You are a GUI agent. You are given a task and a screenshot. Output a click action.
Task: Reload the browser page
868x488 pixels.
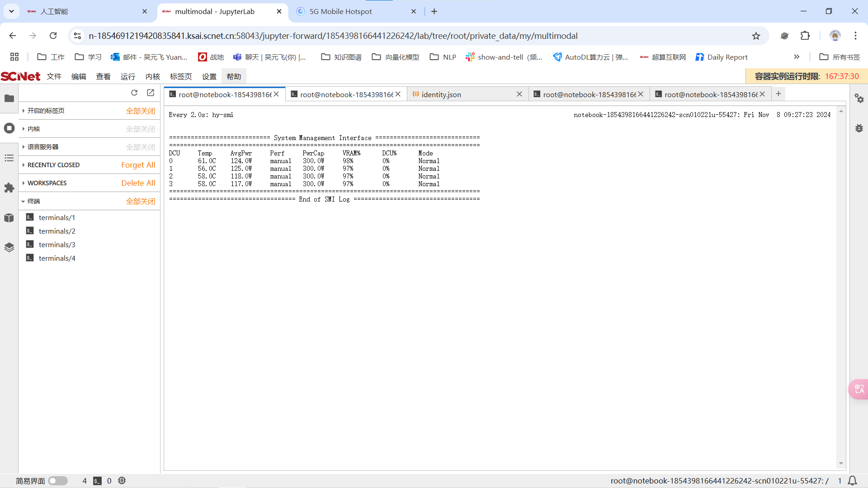point(53,36)
